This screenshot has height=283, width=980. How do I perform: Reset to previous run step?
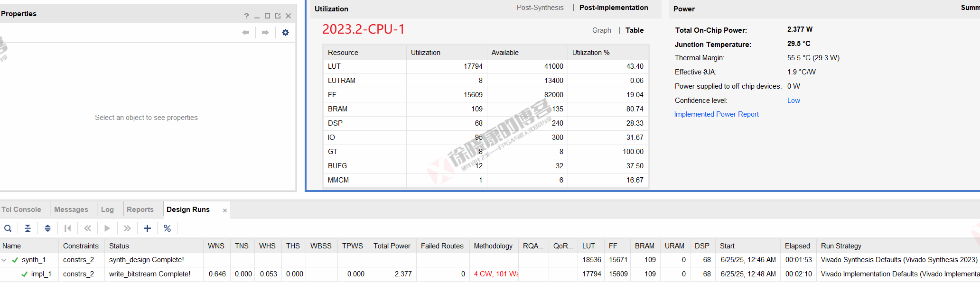tap(87, 228)
